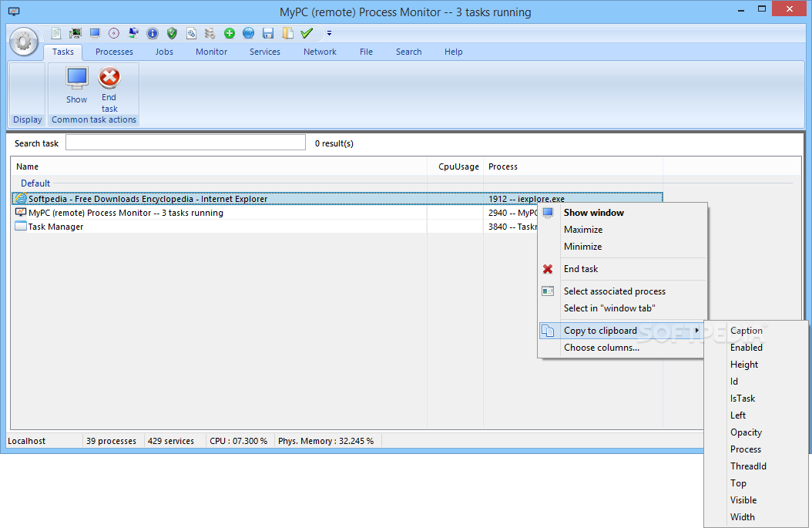Image resolution: width=812 pixels, height=528 pixels.
Task: Switch to the Search tab
Action: 408,52
